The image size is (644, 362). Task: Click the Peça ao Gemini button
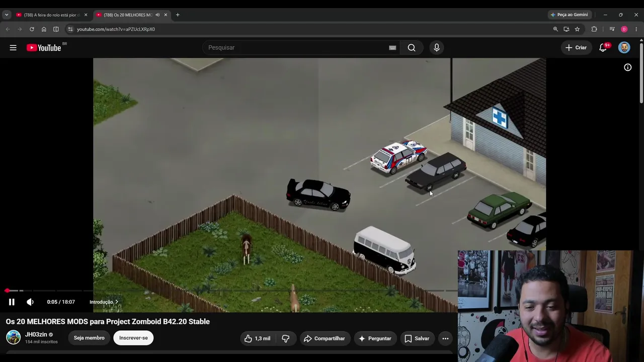(569, 15)
